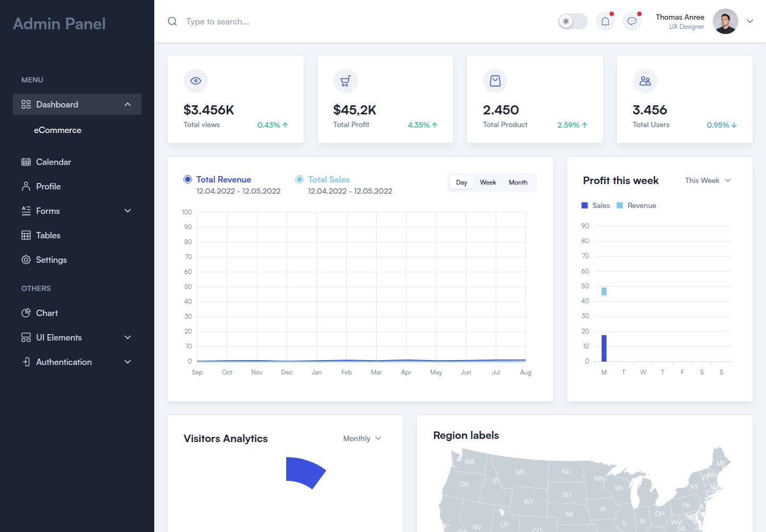Open the chat messages icon
The height and width of the screenshot is (532, 766).
tap(632, 21)
